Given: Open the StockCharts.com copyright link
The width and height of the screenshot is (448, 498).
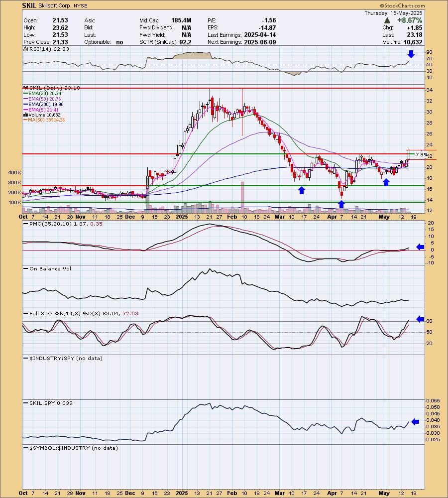Looking at the screenshot, I should pyautogui.click(x=402, y=5).
